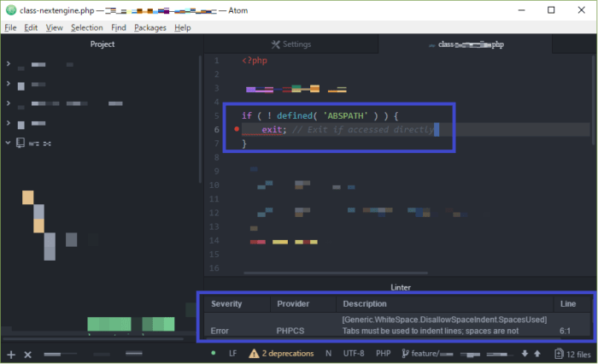Change the PHP grammar selector
This screenshot has width=598, height=364.
coord(384,353)
